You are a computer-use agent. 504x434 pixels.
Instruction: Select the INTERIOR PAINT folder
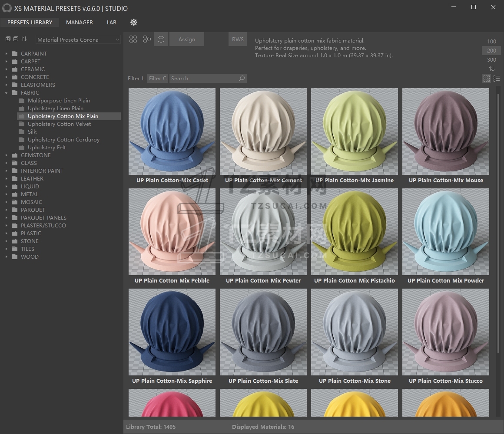coord(42,171)
